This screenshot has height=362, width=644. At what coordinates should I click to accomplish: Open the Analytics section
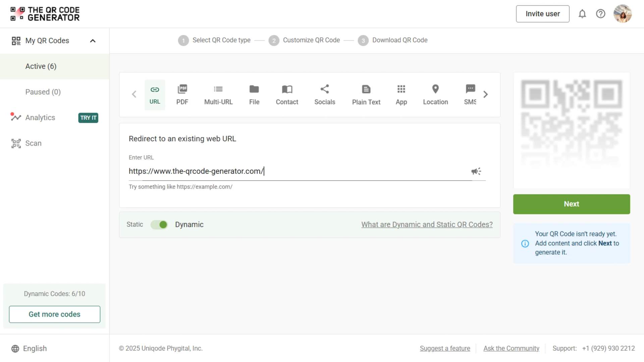40,118
